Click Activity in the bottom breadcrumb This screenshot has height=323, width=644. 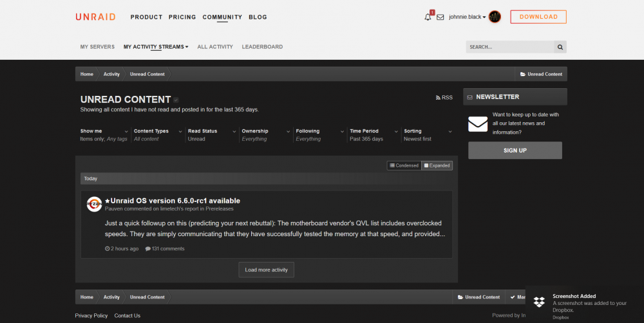click(111, 297)
